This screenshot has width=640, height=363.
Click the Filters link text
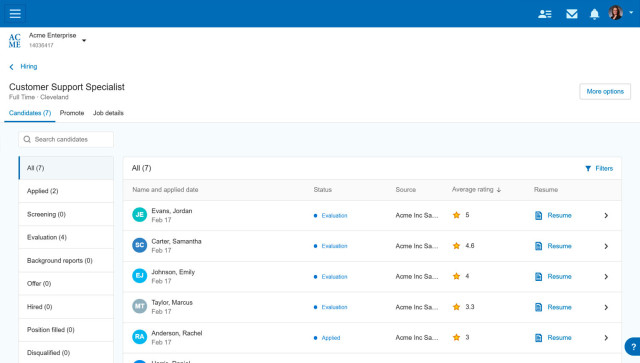point(604,168)
